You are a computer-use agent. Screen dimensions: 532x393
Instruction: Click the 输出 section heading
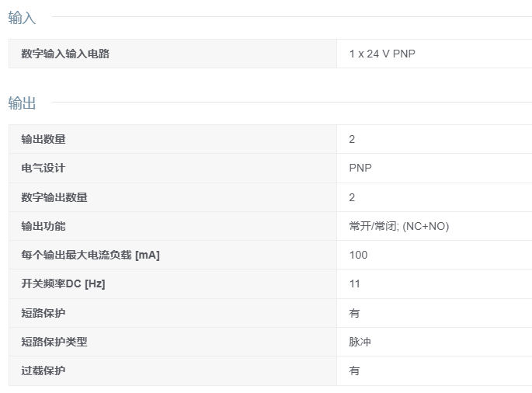coord(22,103)
